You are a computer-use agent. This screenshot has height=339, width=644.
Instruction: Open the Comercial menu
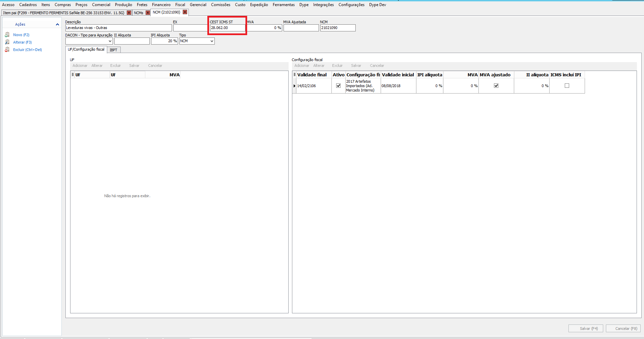101,5
